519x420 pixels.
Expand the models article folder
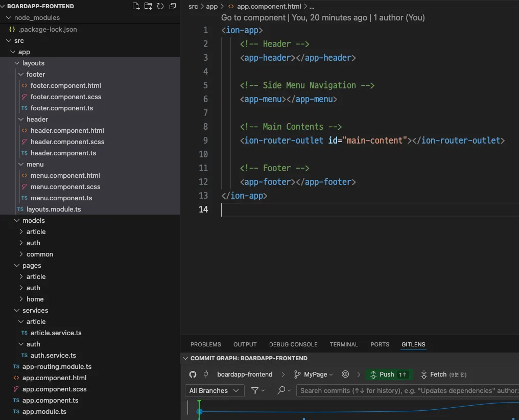36,231
